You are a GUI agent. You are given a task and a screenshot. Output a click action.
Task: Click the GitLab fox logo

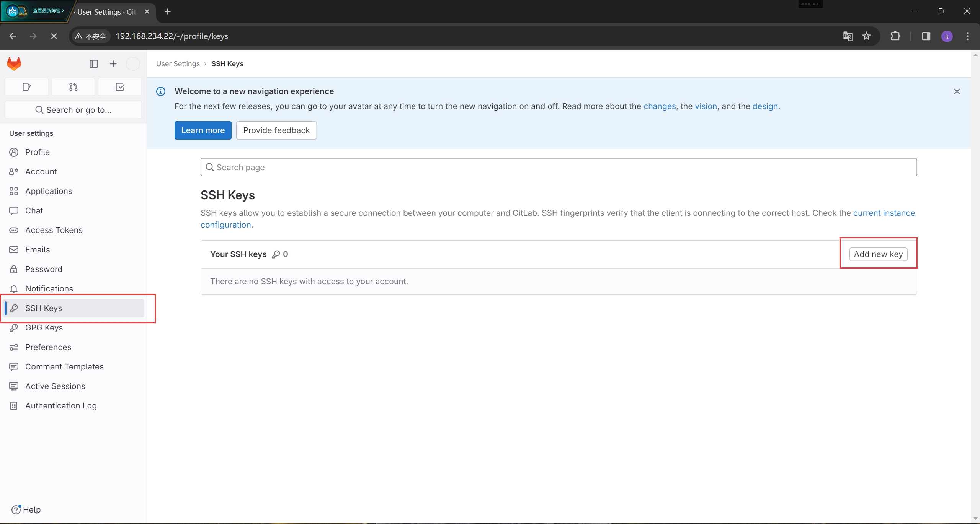[14, 63]
